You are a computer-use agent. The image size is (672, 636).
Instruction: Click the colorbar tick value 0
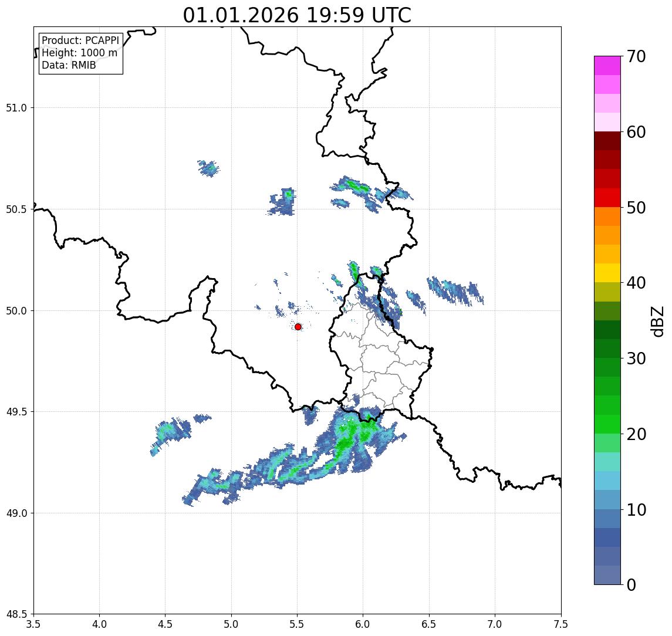click(632, 584)
